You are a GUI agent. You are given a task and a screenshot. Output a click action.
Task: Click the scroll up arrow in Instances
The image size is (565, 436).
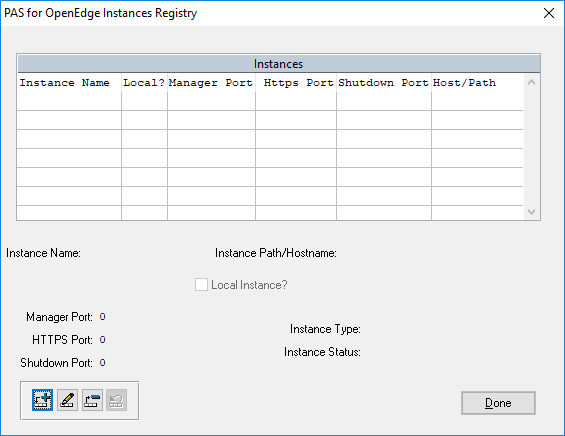pos(531,83)
